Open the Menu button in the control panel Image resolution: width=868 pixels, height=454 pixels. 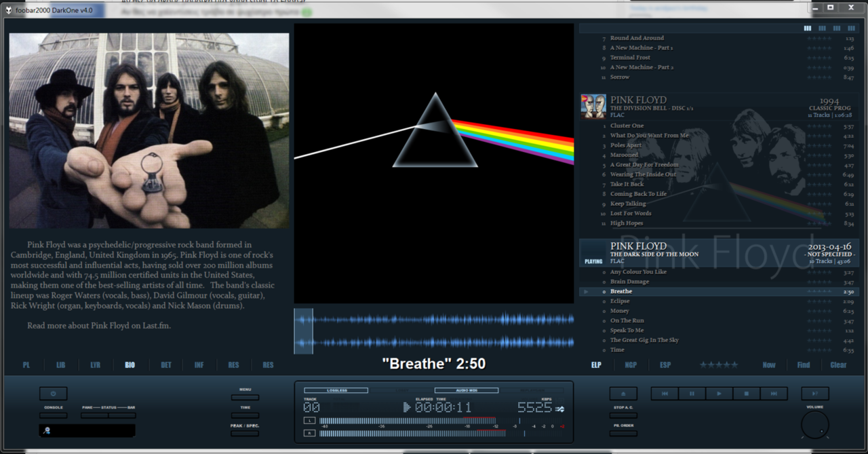245,397
